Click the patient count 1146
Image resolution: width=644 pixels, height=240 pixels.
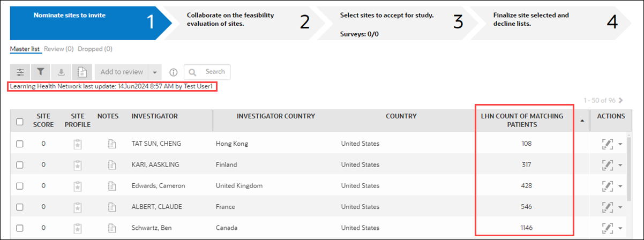526,228
